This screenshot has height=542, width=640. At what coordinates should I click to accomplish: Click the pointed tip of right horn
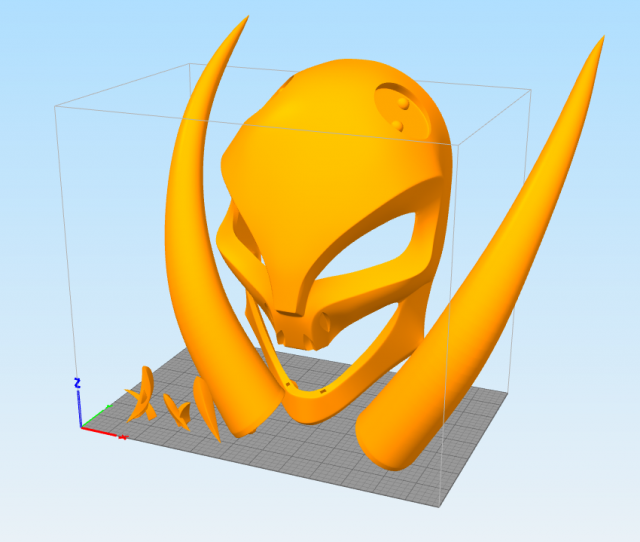601,42
